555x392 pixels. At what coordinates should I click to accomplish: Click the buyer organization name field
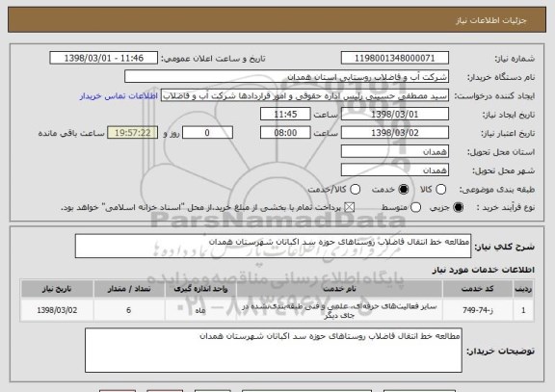[287, 77]
